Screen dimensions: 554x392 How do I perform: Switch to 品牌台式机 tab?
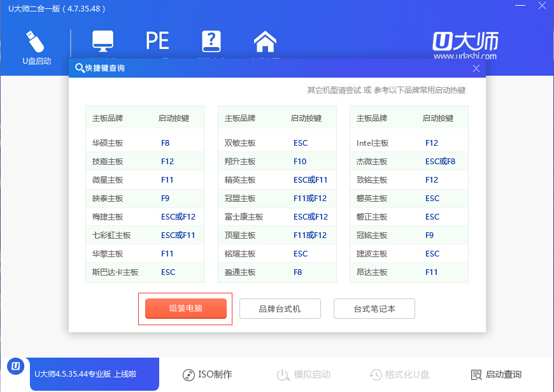pos(280,309)
